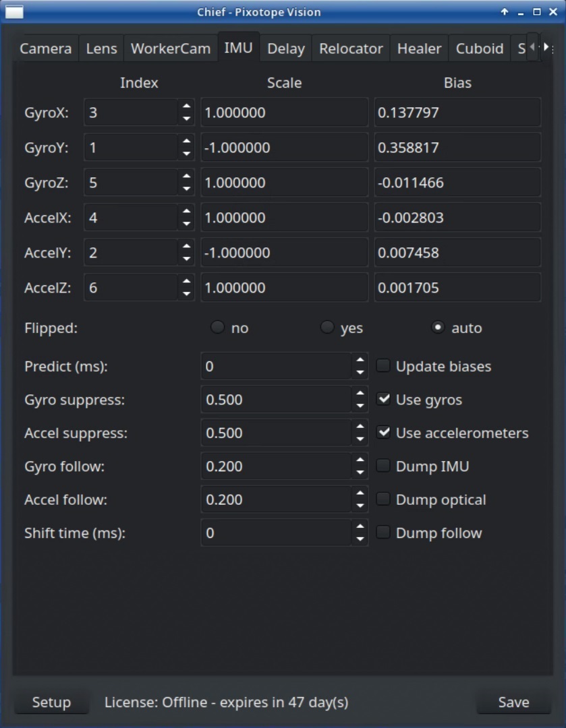The height and width of the screenshot is (728, 566).
Task: Decrease the Gyro suppress value
Action: coord(360,406)
